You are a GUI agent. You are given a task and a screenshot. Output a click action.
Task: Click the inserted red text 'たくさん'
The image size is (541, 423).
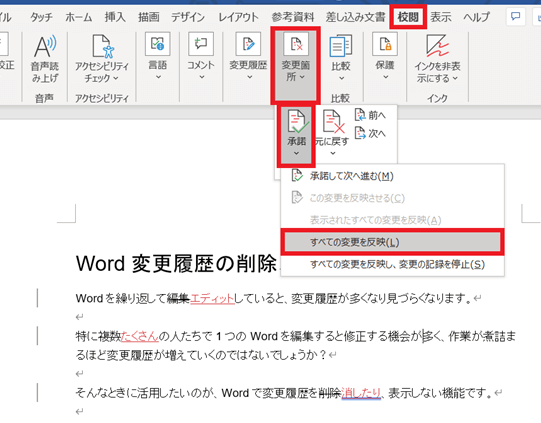[140, 336]
